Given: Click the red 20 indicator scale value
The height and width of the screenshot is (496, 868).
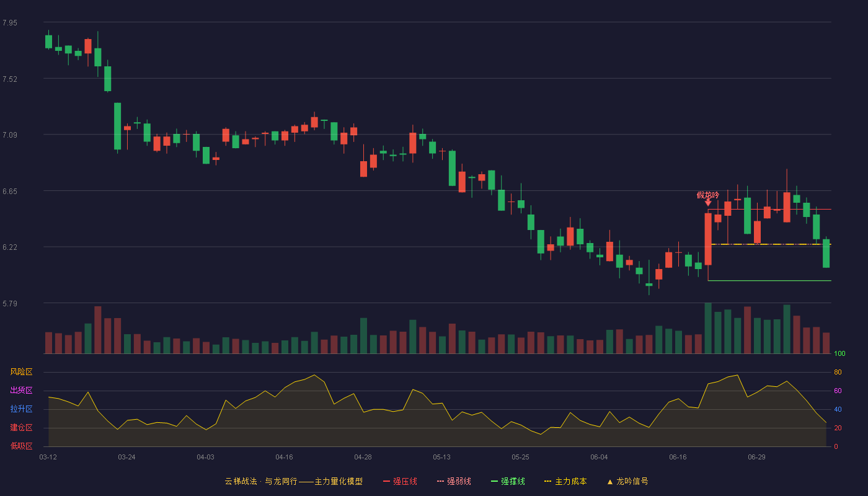Looking at the screenshot, I should click(x=838, y=428).
